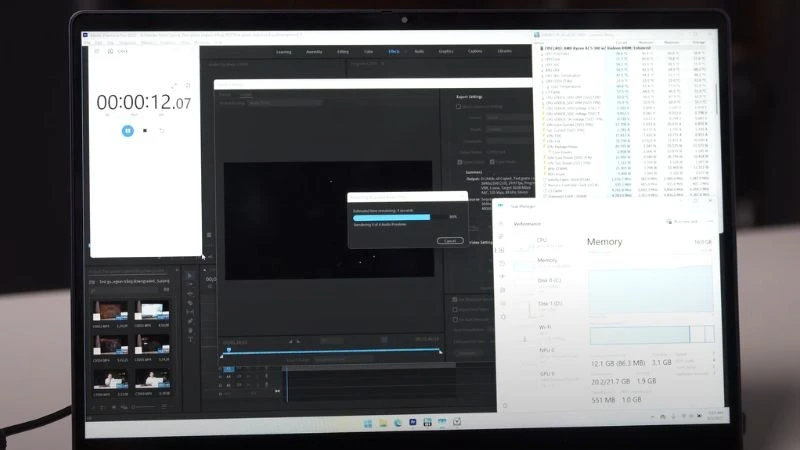Switch to the Audio workspace
Viewport: 800px width, 450px height.
coord(419,52)
